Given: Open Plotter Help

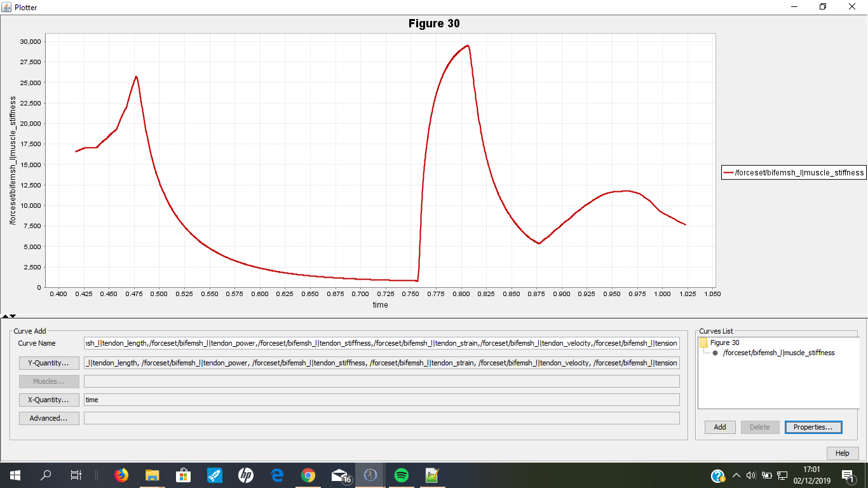Looking at the screenshot, I should (843, 453).
